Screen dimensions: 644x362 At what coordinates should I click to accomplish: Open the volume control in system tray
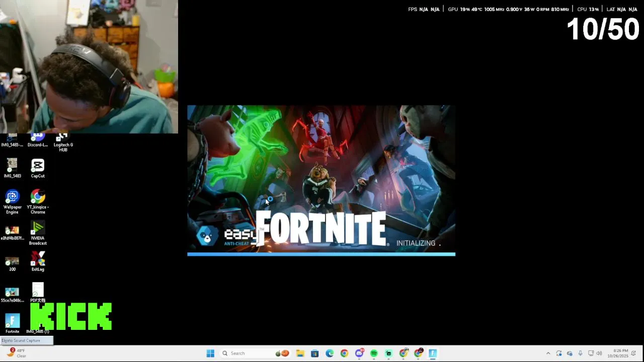click(x=599, y=353)
